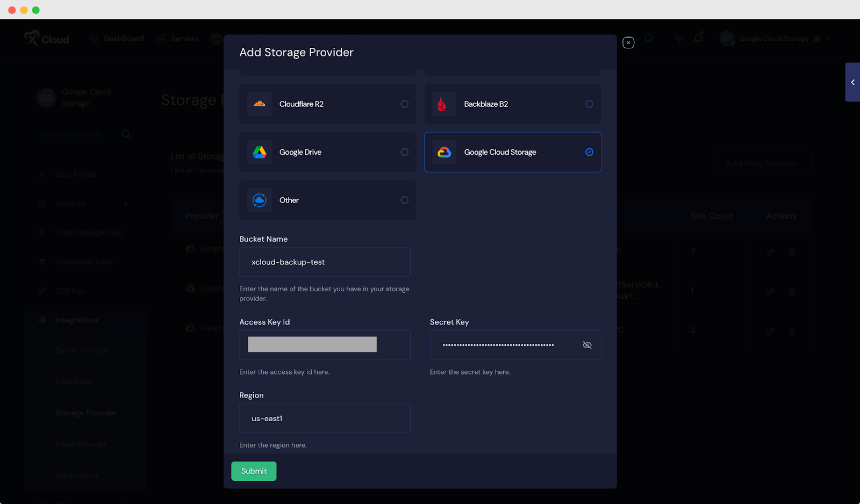860x504 pixels.
Task: Click the edit pencil icon in Actions column
Action: [x=771, y=251]
